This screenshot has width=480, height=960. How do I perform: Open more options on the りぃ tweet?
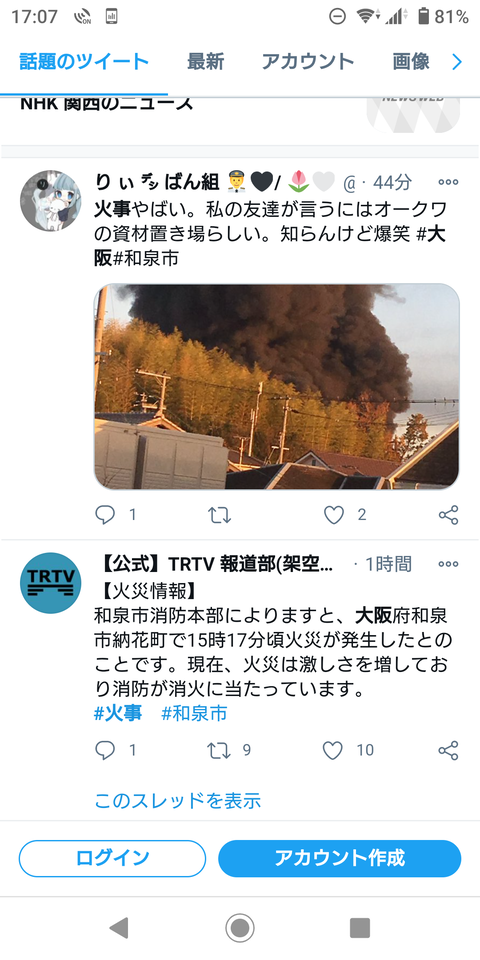[448, 182]
